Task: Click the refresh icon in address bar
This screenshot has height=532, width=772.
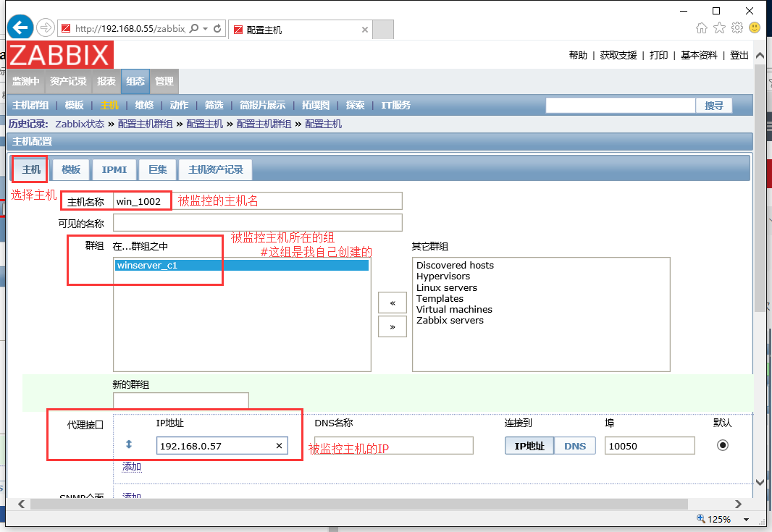Action: point(217,28)
